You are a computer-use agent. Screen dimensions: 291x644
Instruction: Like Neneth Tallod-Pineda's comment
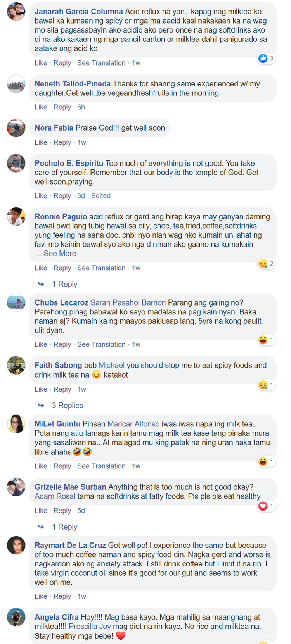(41, 107)
